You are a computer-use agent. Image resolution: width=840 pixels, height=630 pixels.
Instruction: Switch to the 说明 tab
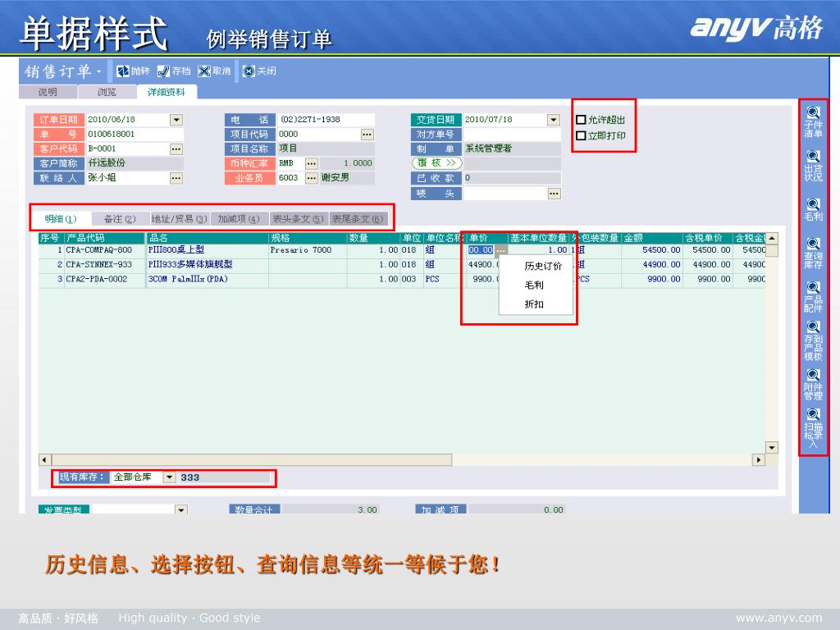(48, 92)
